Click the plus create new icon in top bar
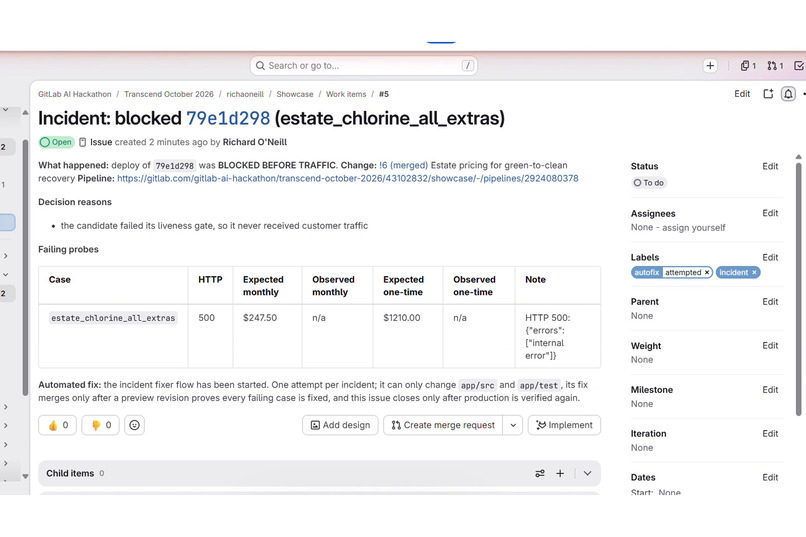 [710, 66]
